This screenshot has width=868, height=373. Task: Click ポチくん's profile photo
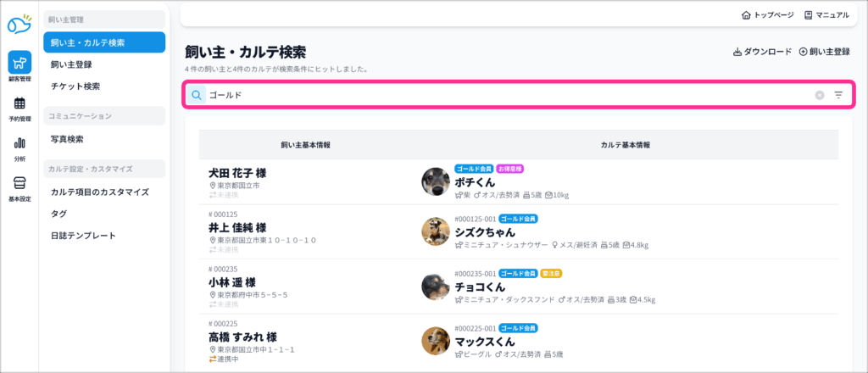point(436,181)
